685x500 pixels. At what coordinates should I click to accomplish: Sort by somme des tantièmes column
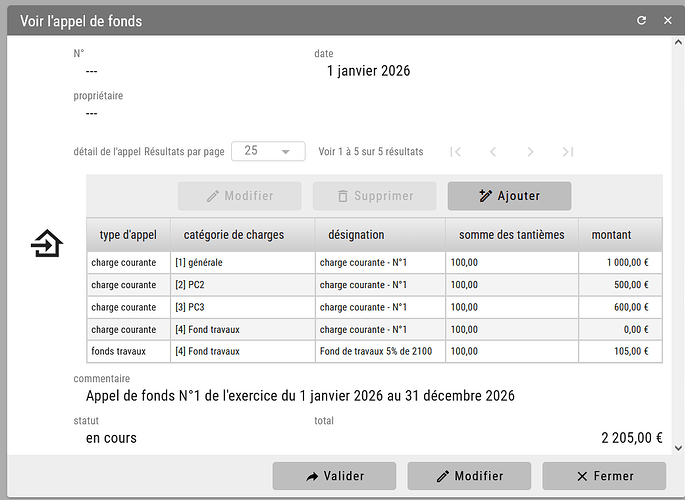point(512,235)
